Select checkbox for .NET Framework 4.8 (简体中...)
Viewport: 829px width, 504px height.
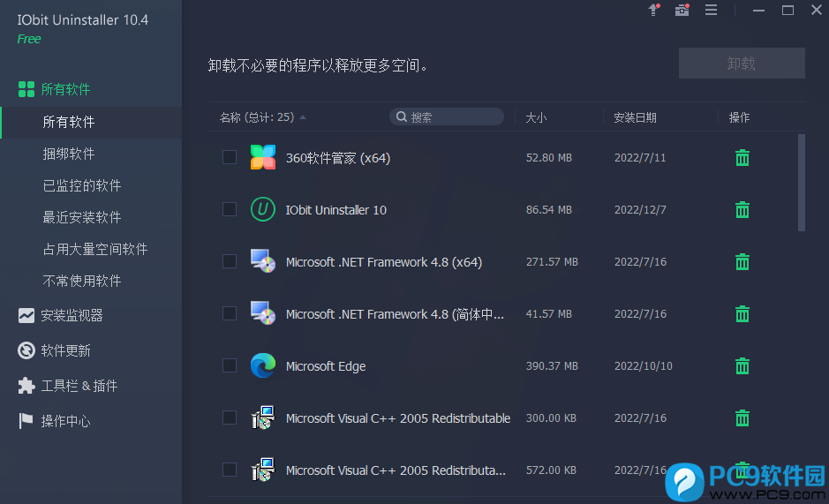[x=230, y=313]
